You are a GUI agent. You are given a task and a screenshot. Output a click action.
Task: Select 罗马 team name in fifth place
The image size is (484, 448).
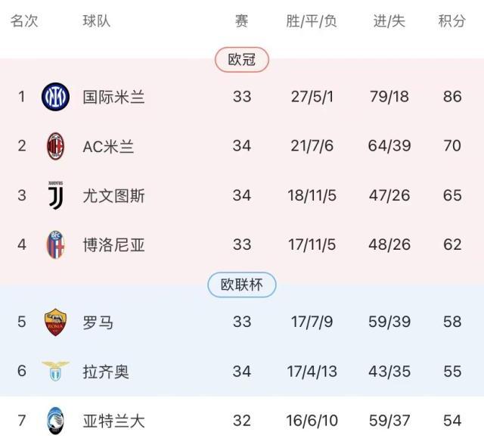click(x=98, y=322)
